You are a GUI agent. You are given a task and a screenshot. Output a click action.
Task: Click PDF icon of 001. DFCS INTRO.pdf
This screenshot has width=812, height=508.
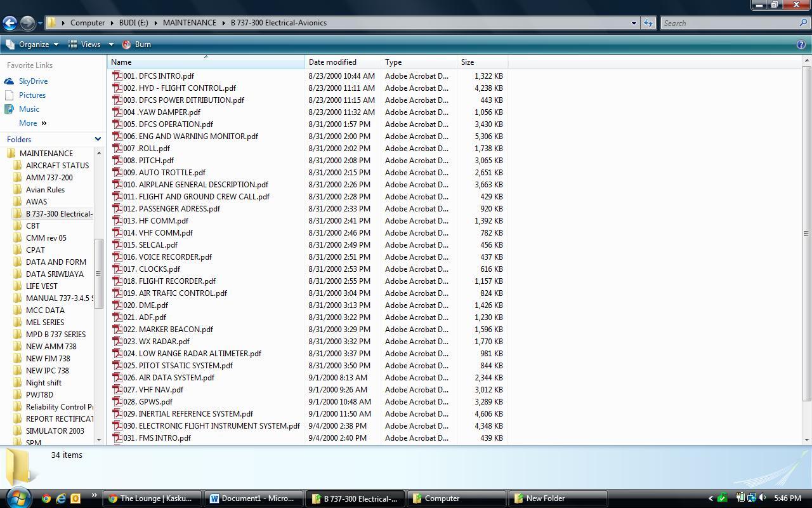click(117, 76)
